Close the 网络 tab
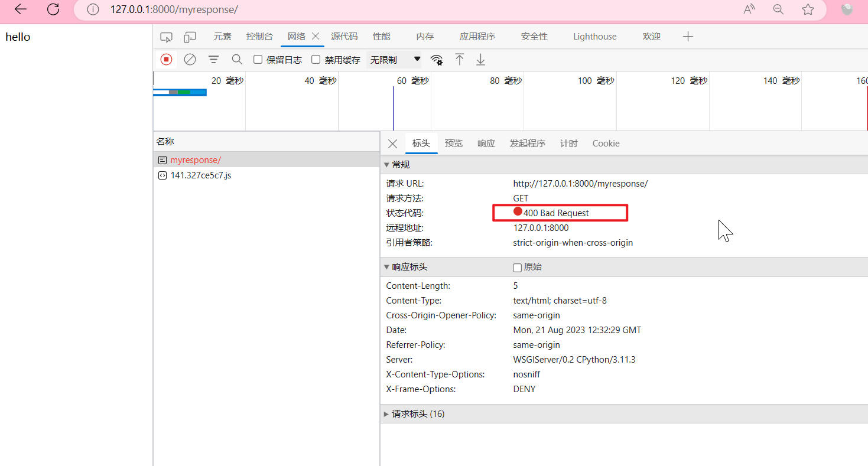 316,36
